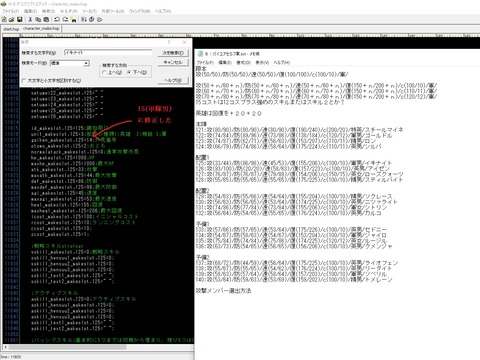The height and width of the screenshot is (360, 480).
Task: Click the hp_makeslot.125=1000 code line
Action: pos(63,158)
